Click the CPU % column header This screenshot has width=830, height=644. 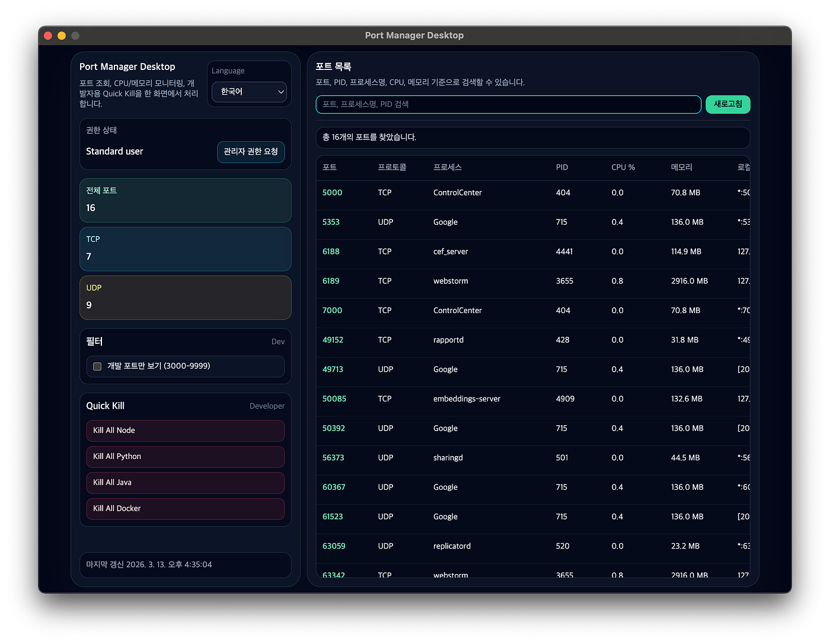(623, 167)
